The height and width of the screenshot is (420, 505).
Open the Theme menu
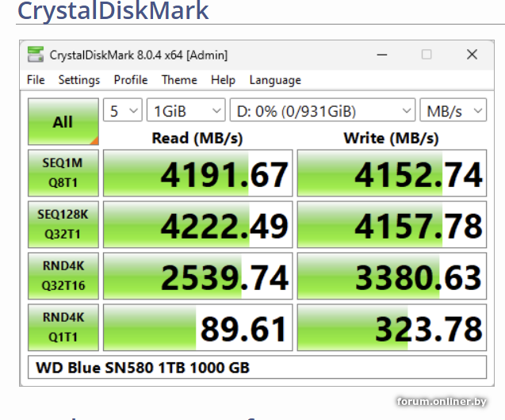179,80
